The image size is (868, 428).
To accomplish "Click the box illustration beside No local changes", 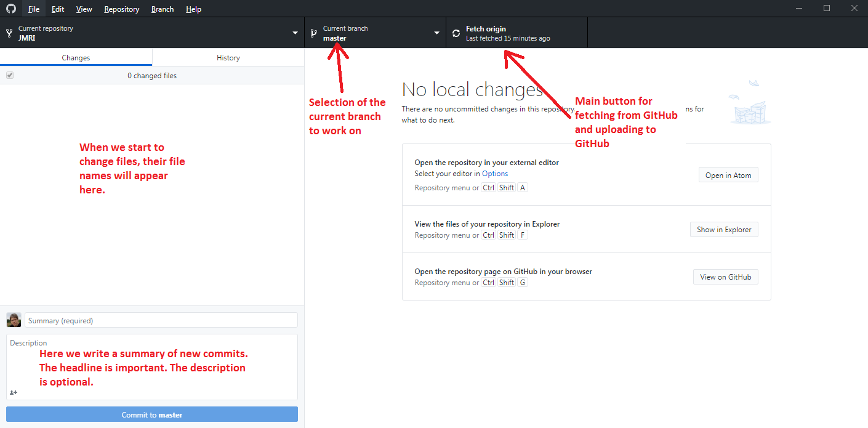I will point(749,103).
